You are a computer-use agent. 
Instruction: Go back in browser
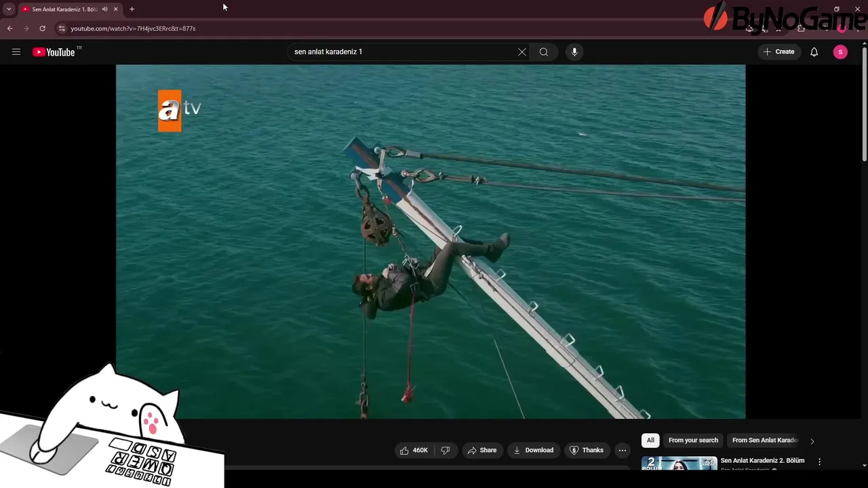click(9, 28)
